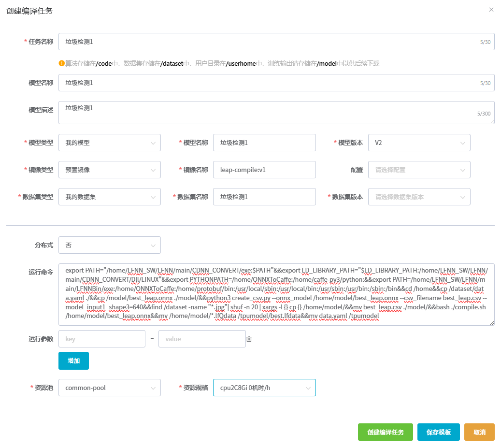
Task: Click inside the 运行命令 text area
Action: tap(276, 294)
